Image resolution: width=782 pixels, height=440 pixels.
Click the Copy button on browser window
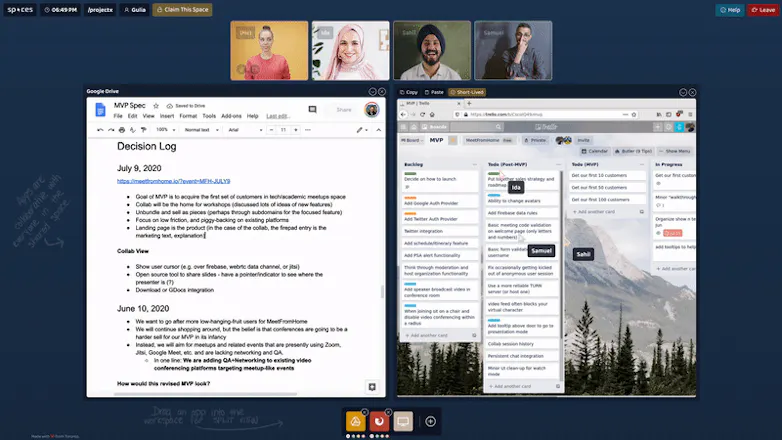(409, 92)
